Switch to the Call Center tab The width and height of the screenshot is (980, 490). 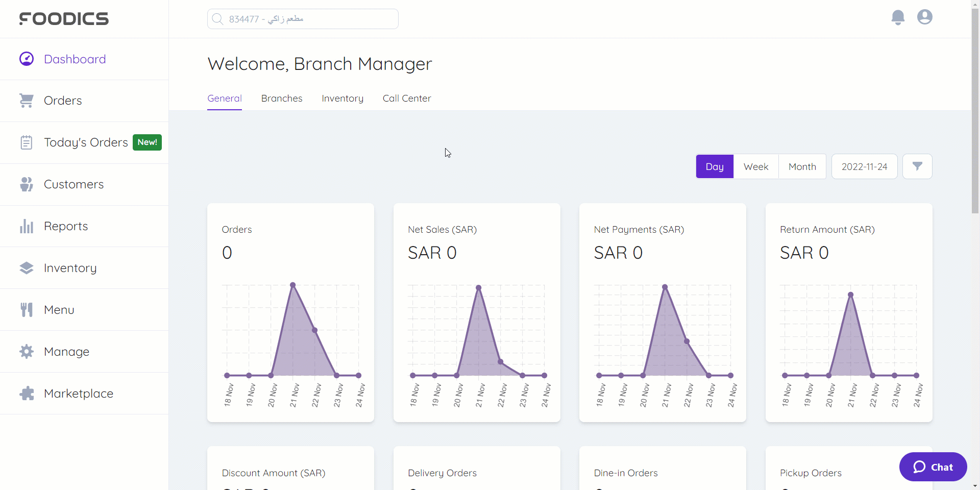tap(407, 99)
